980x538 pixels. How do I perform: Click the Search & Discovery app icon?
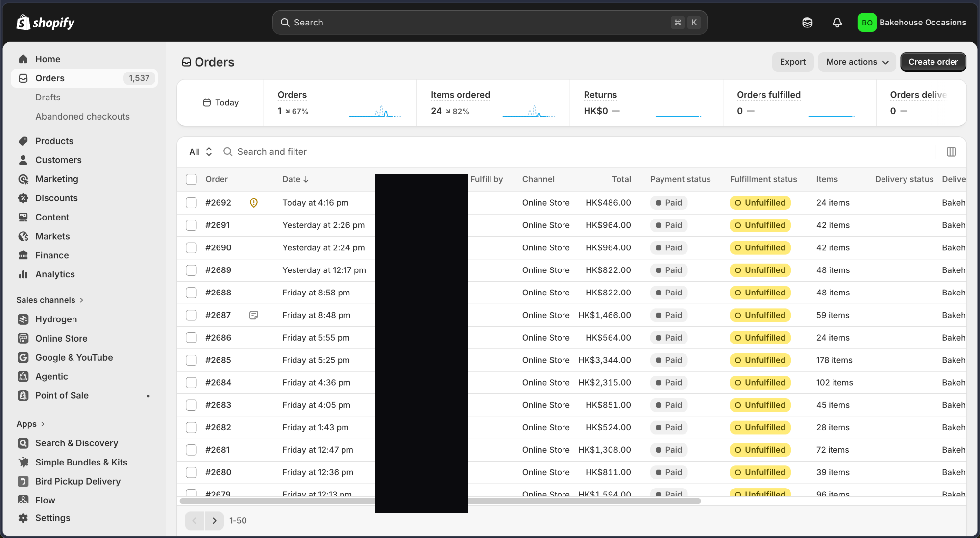point(23,443)
